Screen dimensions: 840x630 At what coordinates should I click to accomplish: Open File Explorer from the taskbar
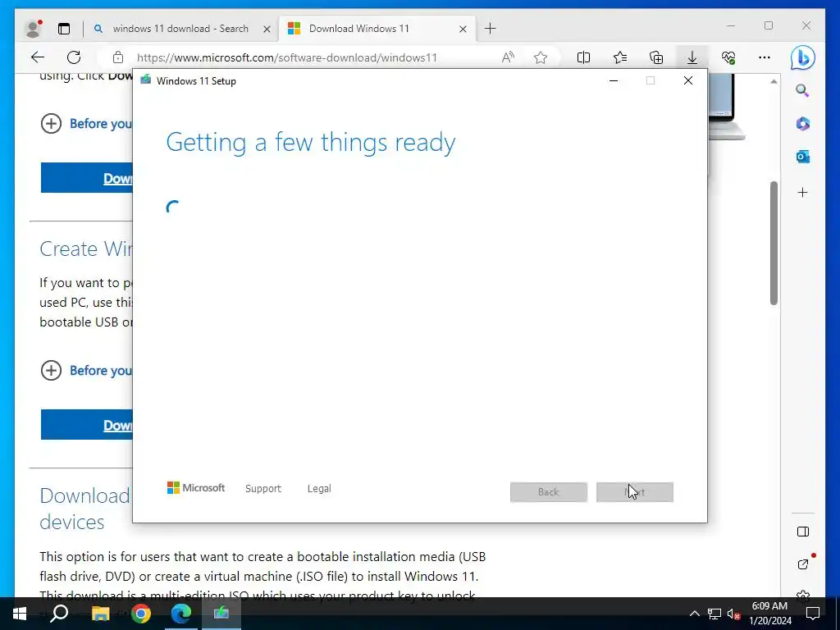pos(100,614)
